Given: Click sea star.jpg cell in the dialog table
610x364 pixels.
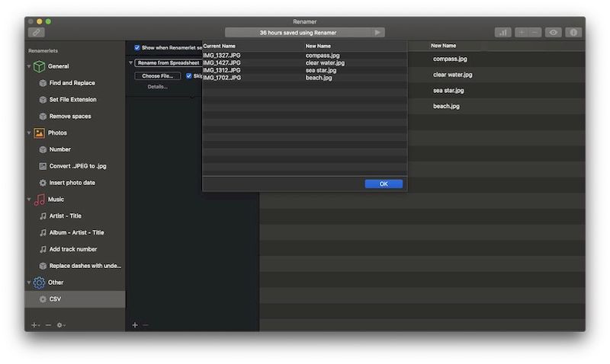Looking at the screenshot, I should click(x=321, y=70).
